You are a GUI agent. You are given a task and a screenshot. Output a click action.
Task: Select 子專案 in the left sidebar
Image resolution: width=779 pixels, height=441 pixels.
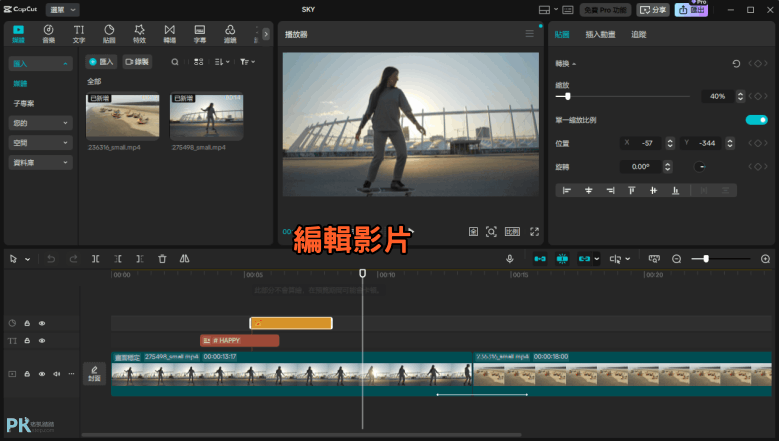point(23,103)
